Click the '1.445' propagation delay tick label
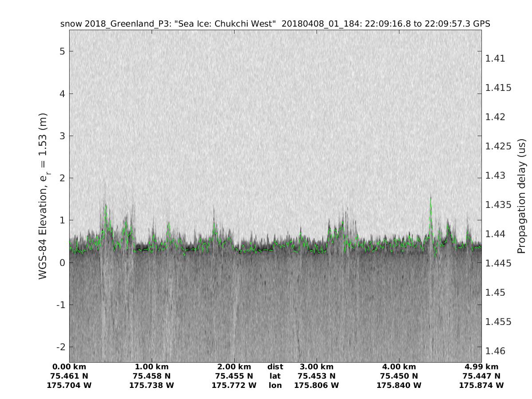 (x=498, y=263)
